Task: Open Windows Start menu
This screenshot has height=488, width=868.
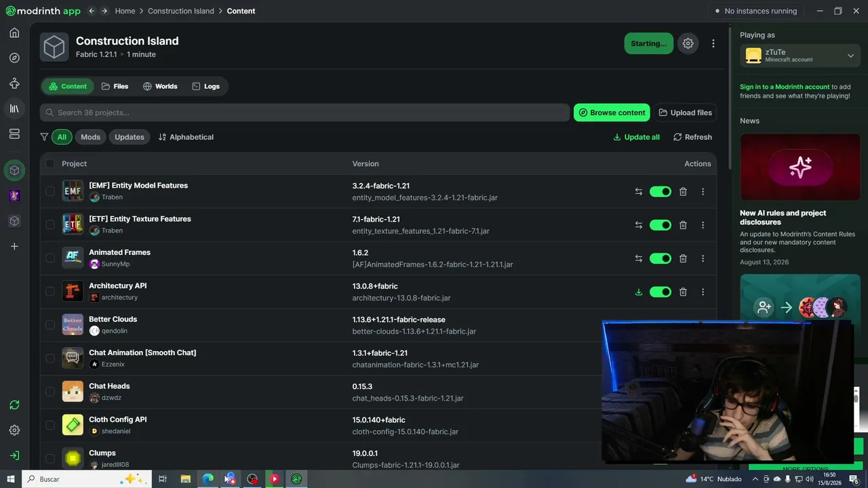Action: point(11,479)
